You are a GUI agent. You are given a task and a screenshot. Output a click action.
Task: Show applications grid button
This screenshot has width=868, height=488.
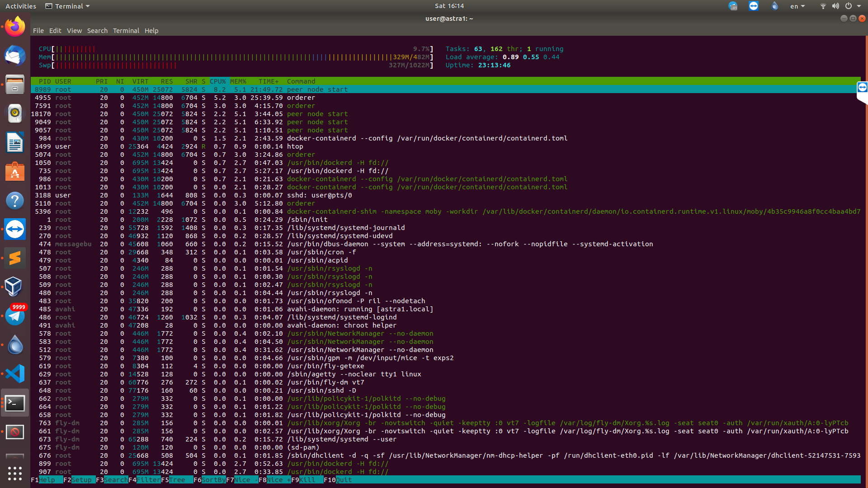pos(15,473)
